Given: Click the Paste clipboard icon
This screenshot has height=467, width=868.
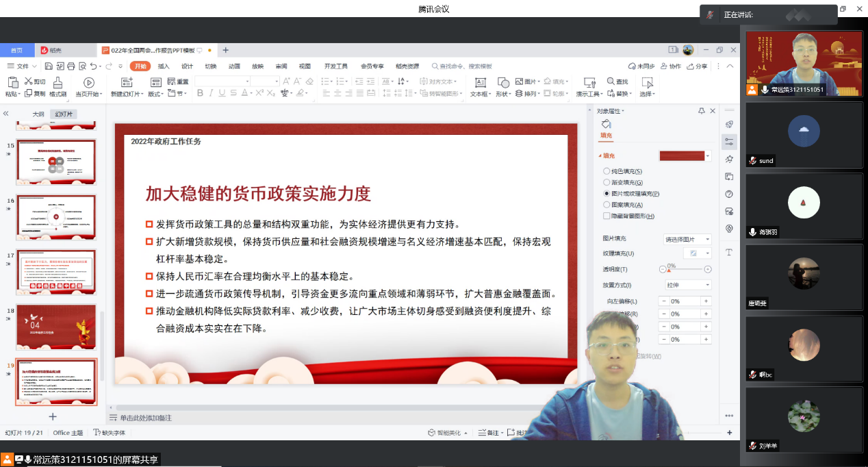Looking at the screenshot, I should [13, 82].
